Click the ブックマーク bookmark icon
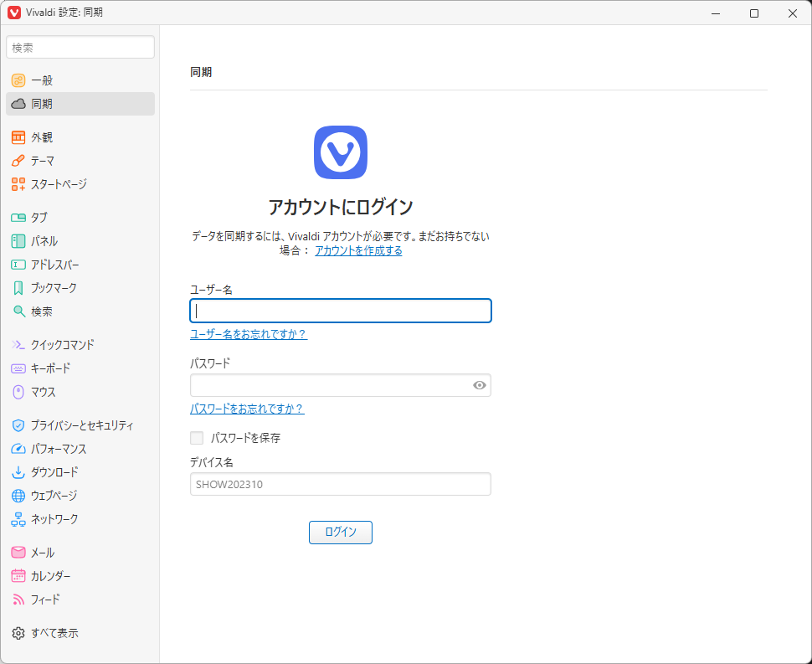 pos(18,288)
